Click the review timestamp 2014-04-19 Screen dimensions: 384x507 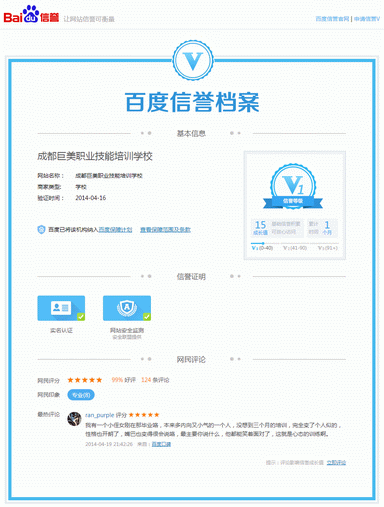[109, 444]
